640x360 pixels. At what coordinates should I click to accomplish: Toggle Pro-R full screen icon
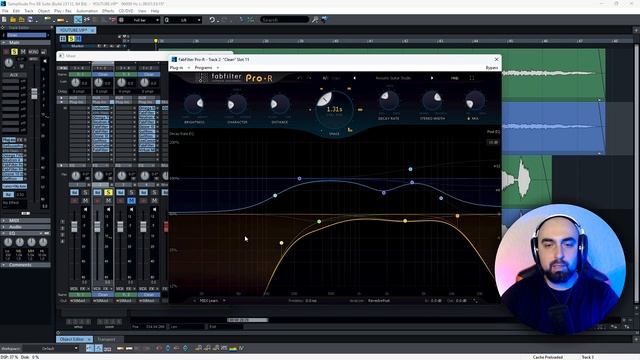click(472, 78)
